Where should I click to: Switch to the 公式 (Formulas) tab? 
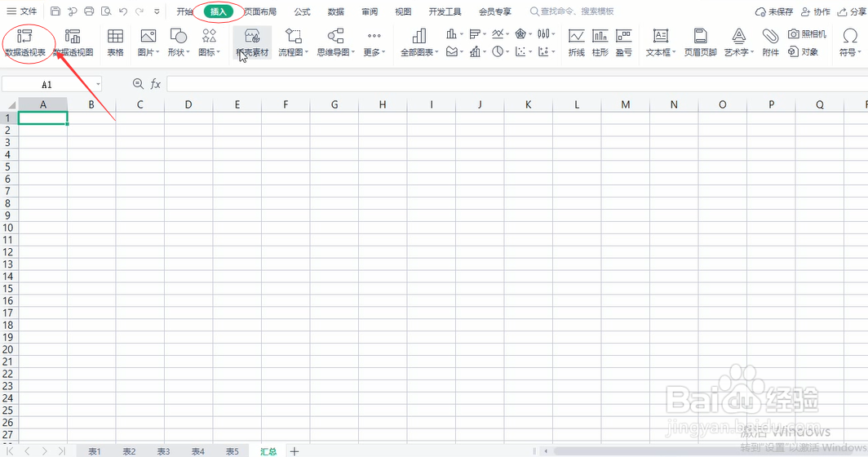(x=302, y=11)
